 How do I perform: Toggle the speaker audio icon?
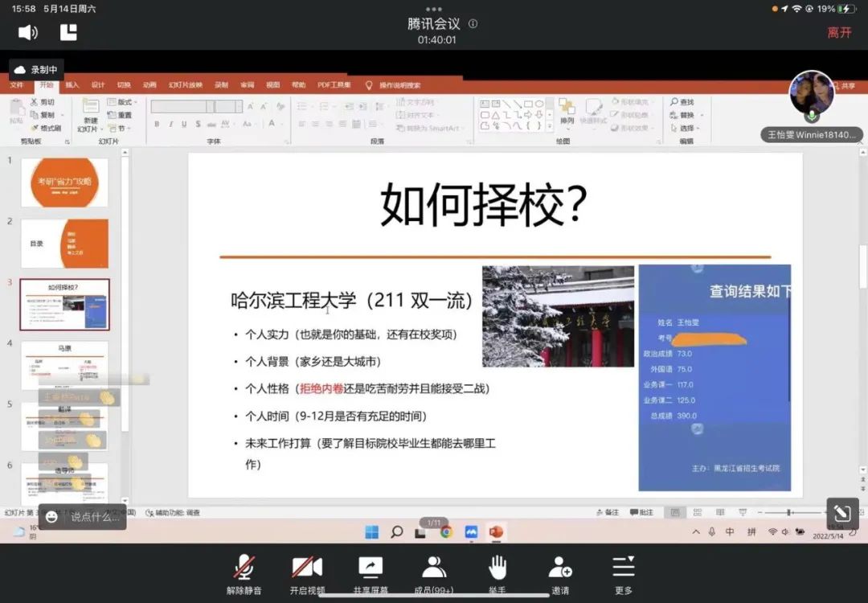[28, 32]
